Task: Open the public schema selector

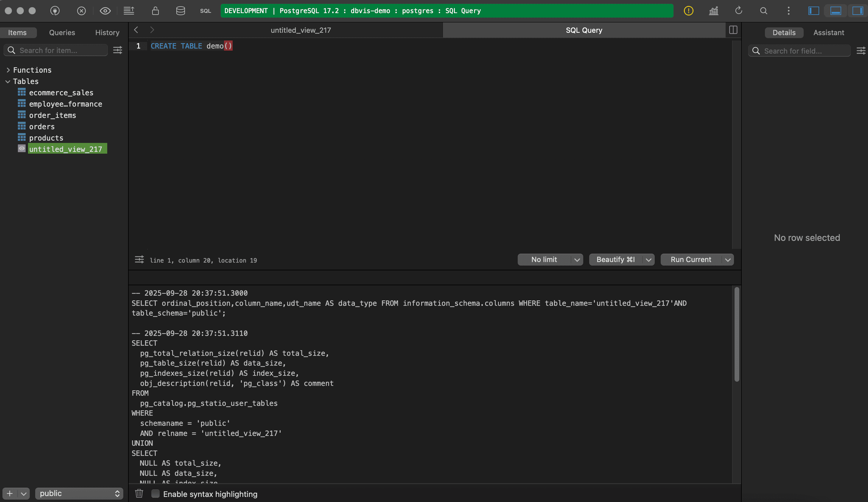Action: (x=79, y=493)
